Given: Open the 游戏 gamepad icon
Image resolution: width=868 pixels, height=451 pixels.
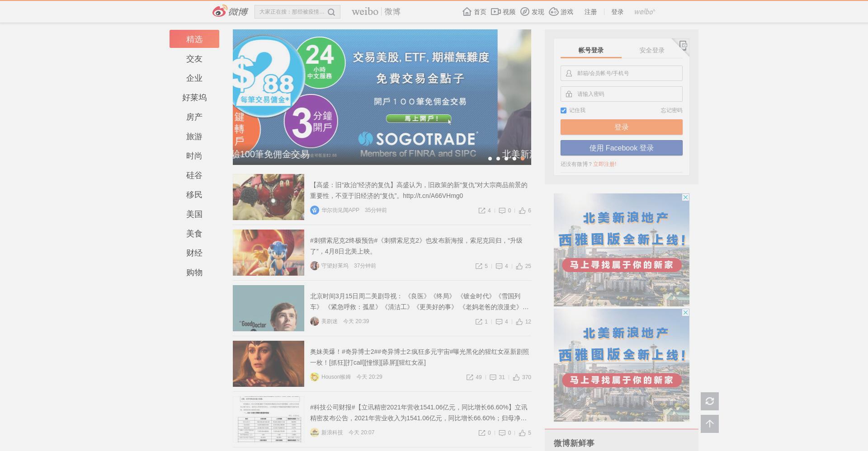Looking at the screenshot, I should 554,12.
